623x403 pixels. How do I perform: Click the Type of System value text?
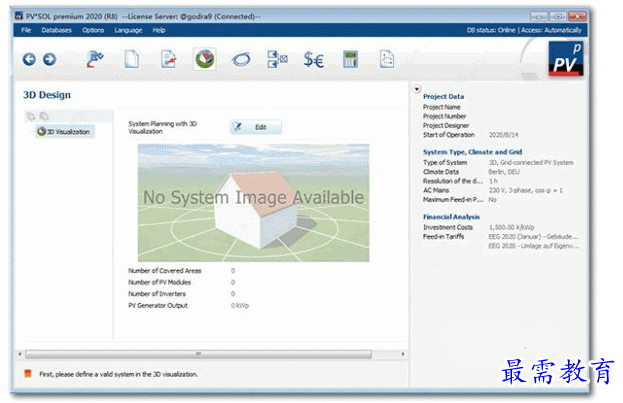(531, 163)
